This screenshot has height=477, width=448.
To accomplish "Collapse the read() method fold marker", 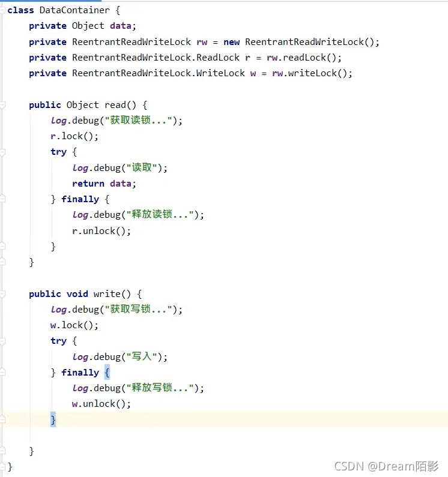I will point(2,105).
